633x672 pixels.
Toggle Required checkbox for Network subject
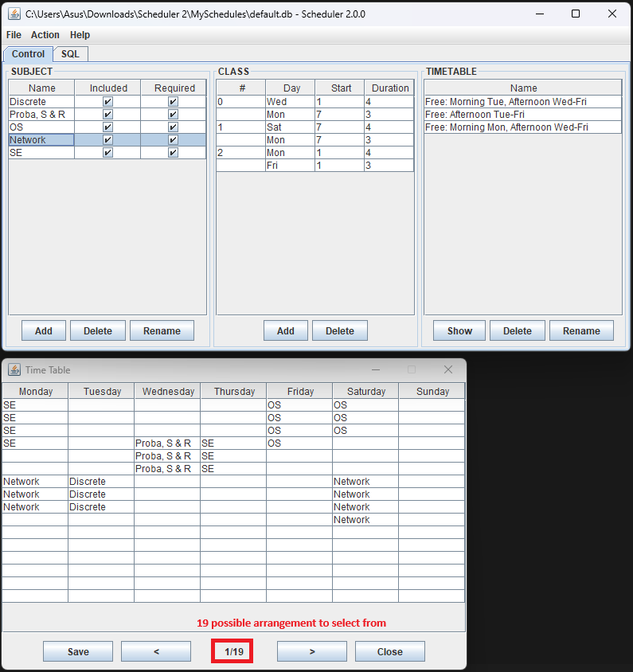coord(173,139)
